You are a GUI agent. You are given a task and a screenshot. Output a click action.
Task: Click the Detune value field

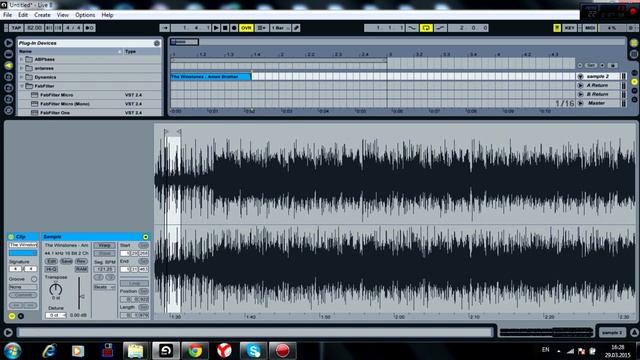pyautogui.click(x=56, y=316)
